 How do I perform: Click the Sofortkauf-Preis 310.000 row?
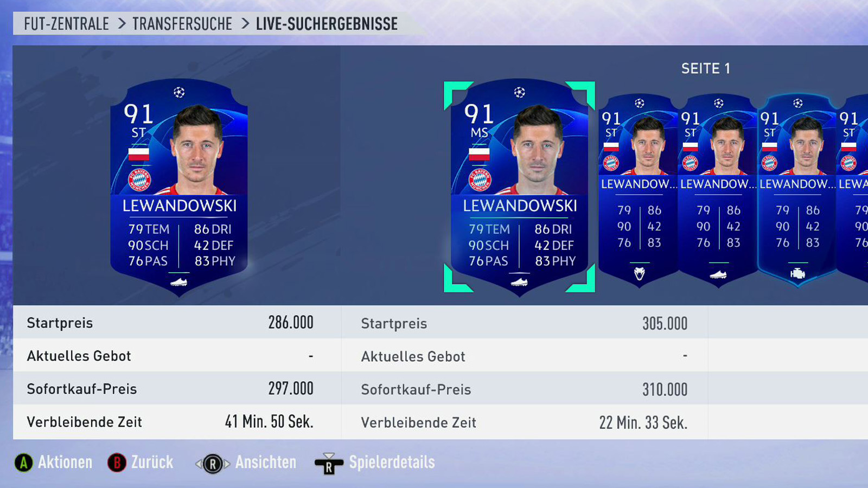tap(524, 389)
